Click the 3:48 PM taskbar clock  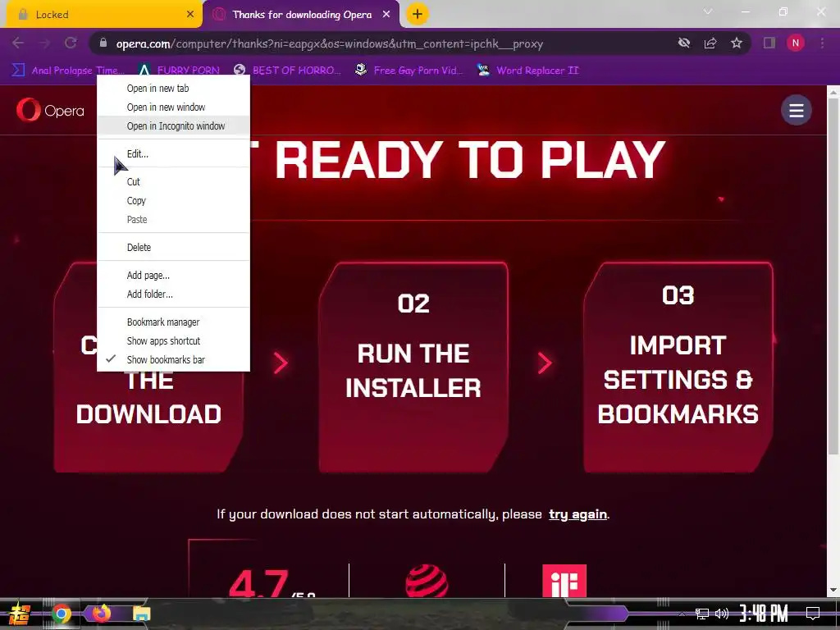click(764, 614)
